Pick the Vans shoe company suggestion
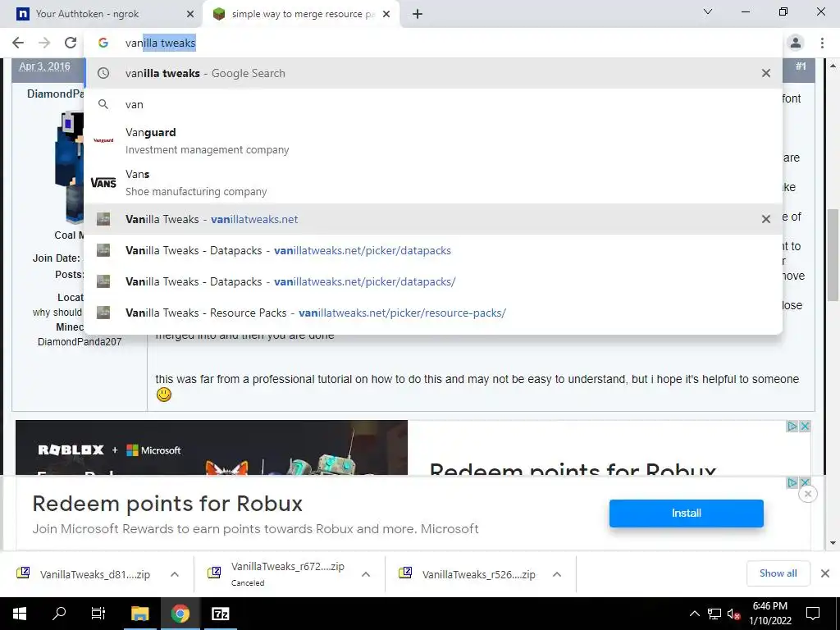 click(x=433, y=183)
